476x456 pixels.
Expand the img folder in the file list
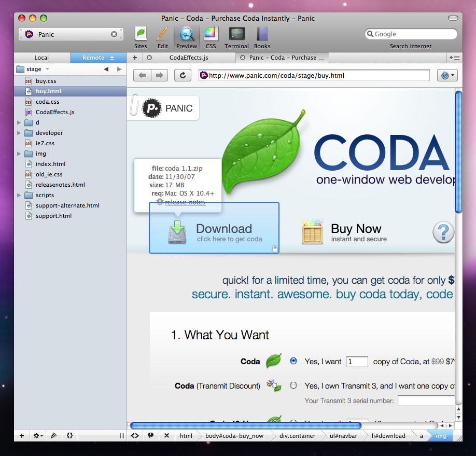tap(18, 154)
